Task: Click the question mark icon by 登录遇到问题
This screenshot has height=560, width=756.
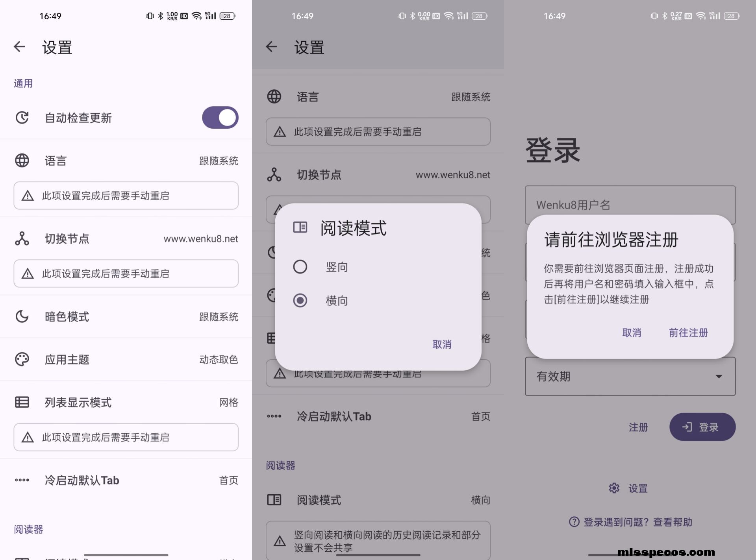Action: pyautogui.click(x=574, y=522)
